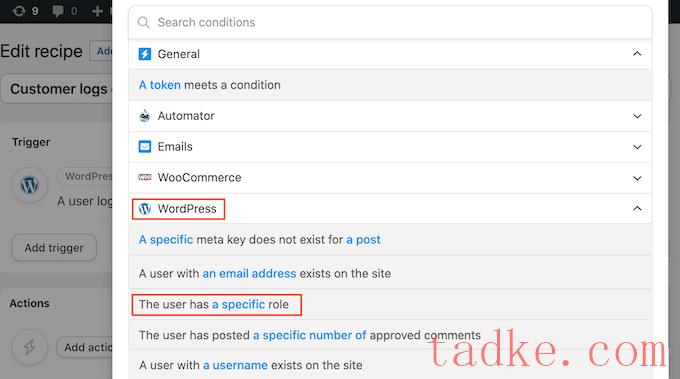The width and height of the screenshot is (680, 379).
Task: Click the General lightning bolt icon
Action: click(144, 54)
